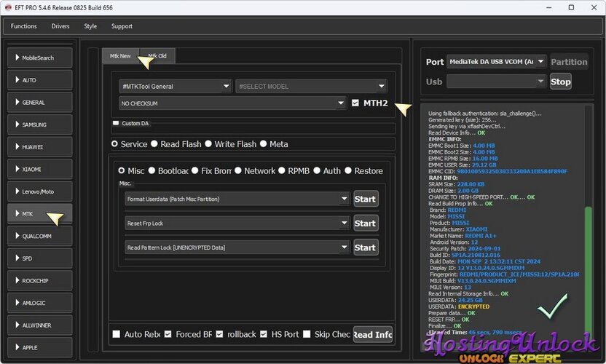
Task: Start the Reset Frp Lock operation
Action: (x=366, y=223)
